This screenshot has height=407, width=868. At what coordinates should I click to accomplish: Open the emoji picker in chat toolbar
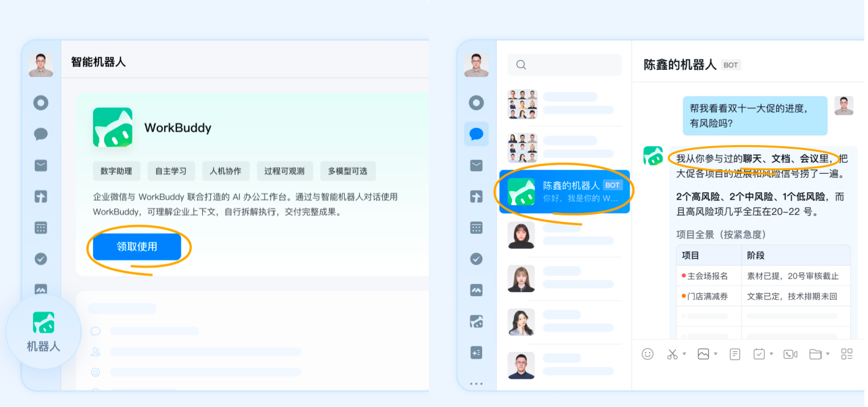pos(647,354)
